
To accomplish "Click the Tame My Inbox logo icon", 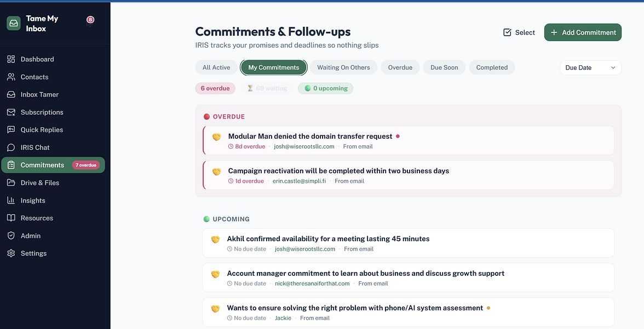I will coord(14,23).
